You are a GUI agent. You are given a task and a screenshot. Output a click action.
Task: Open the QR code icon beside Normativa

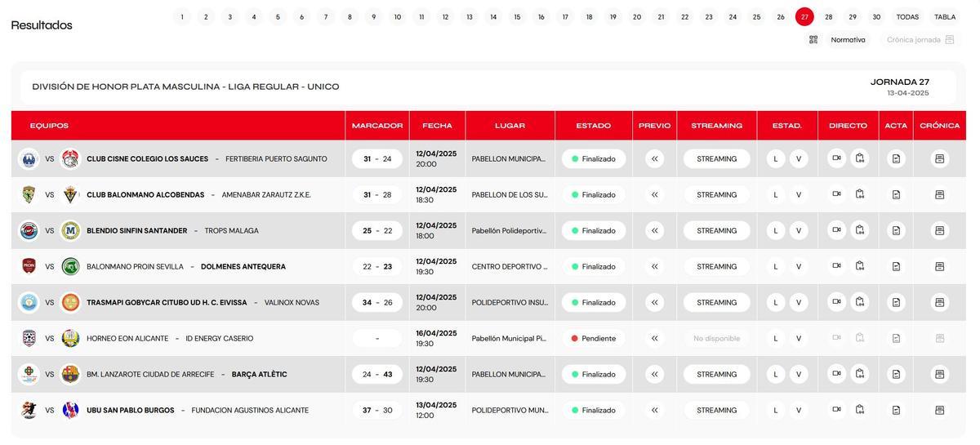click(x=813, y=39)
